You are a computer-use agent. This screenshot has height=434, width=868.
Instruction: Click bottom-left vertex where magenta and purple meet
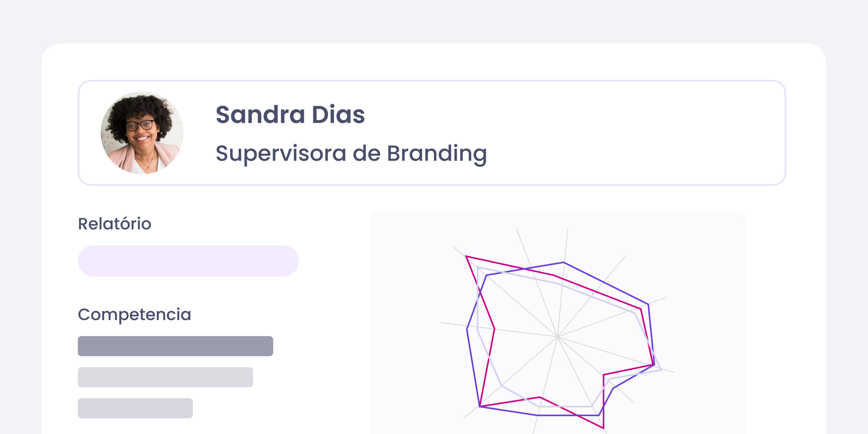coord(480,406)
